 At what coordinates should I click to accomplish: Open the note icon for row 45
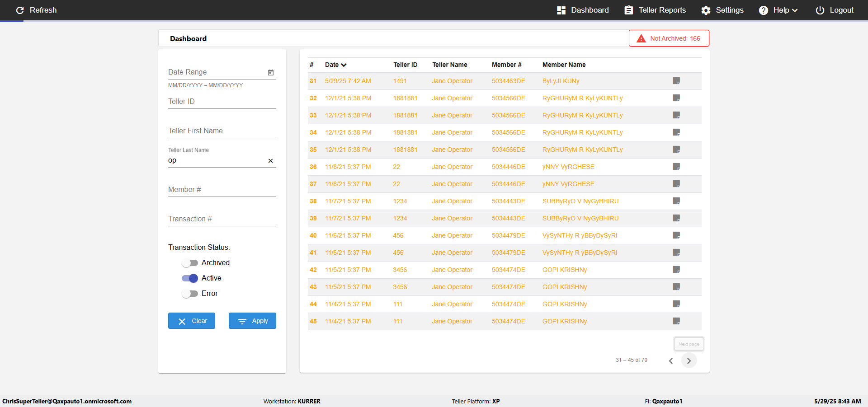(x=676, y=321)
